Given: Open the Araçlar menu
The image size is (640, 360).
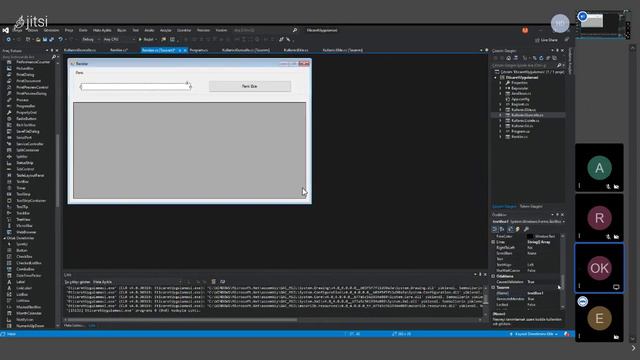Looking at the screenshot, I should [165, 30].
